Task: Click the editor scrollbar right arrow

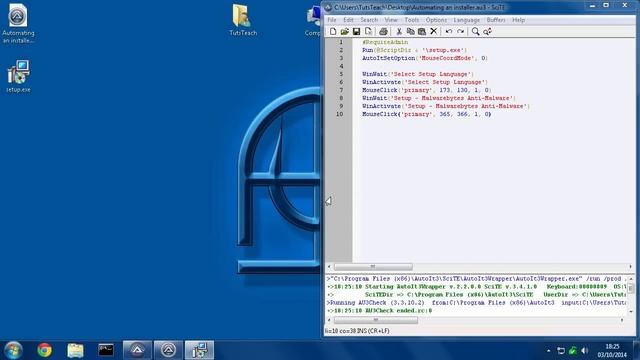Action: [630, 267]
